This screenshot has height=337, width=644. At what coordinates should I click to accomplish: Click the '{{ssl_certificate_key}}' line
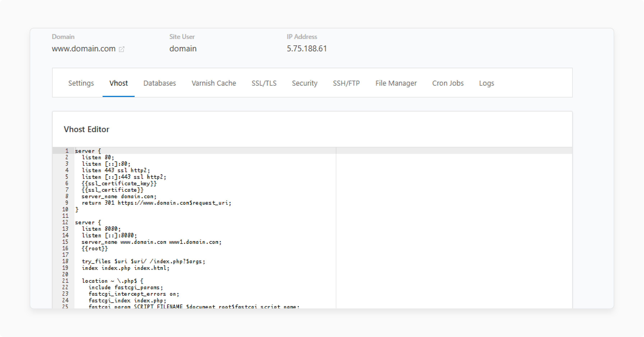[119, 183]
